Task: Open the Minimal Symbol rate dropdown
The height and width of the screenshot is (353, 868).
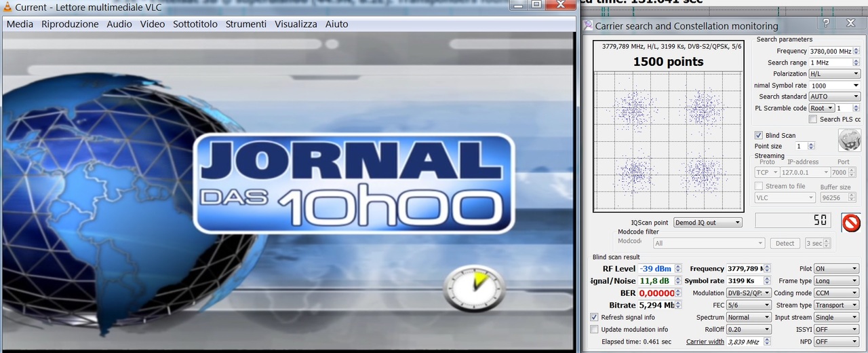Action: coord(834,86)
